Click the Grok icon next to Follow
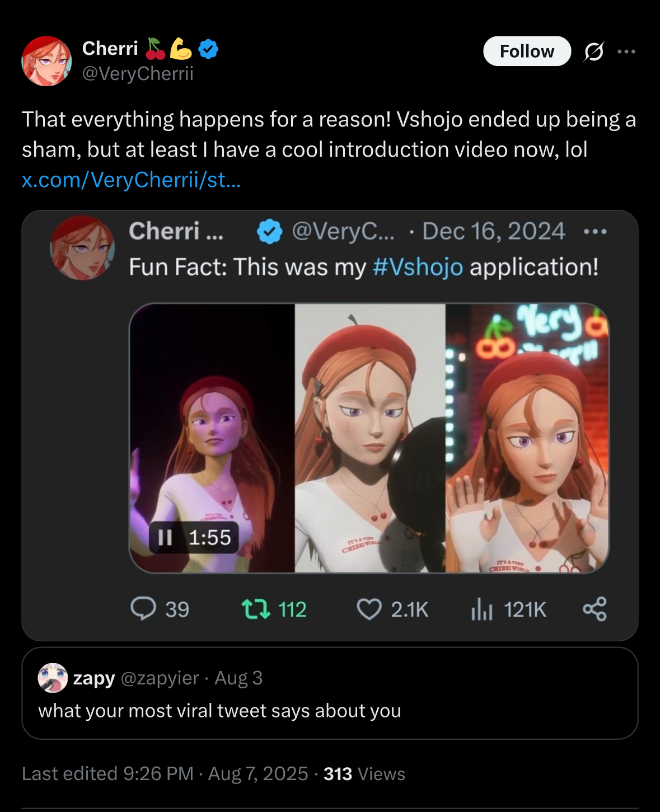Screen dimensions: 660x812 (x=593, y=51)
